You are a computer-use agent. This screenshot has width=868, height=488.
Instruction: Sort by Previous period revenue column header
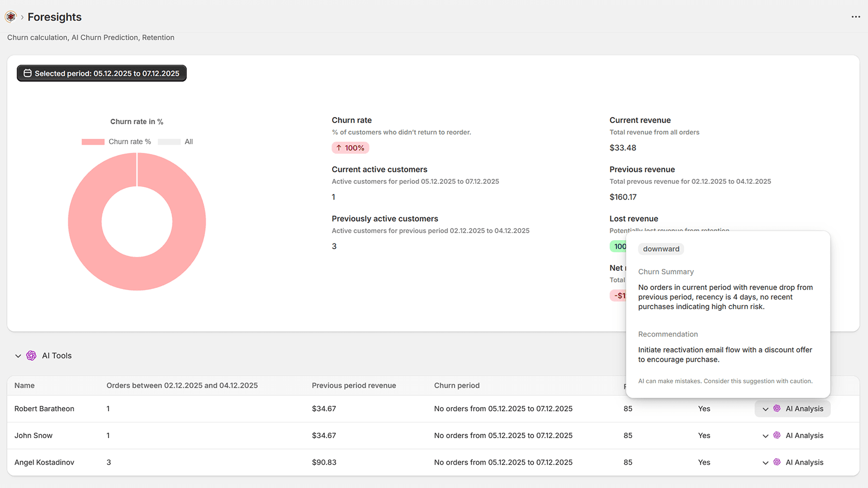point(354,386)
